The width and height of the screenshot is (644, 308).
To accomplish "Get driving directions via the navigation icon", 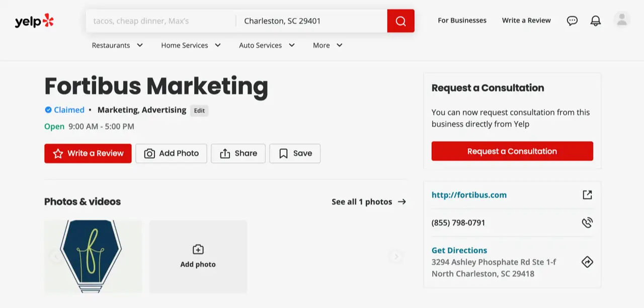I will click(x=587, y=262).
